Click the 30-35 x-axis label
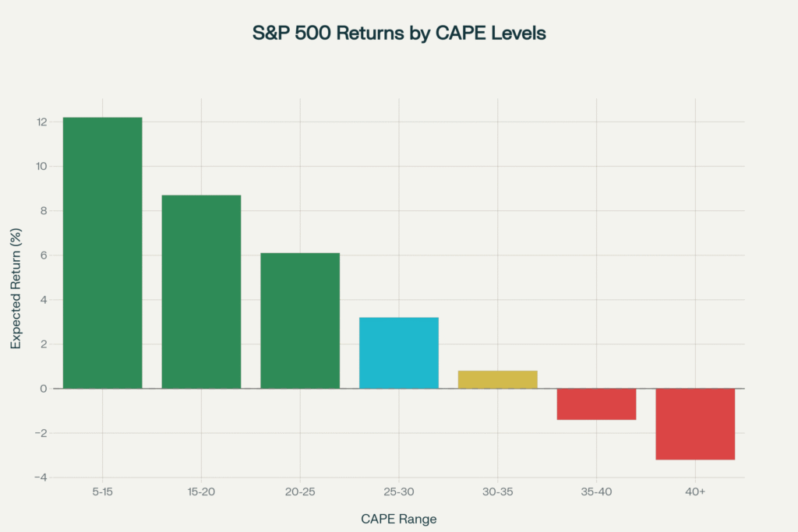This screenshot has width=798, height=532. point(497,492)
